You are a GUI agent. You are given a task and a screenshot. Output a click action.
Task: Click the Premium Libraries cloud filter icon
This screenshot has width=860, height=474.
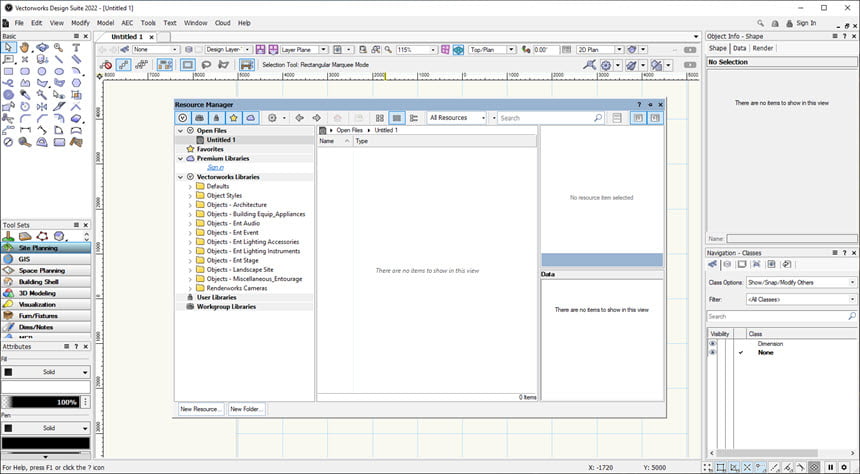coord(251,118)
